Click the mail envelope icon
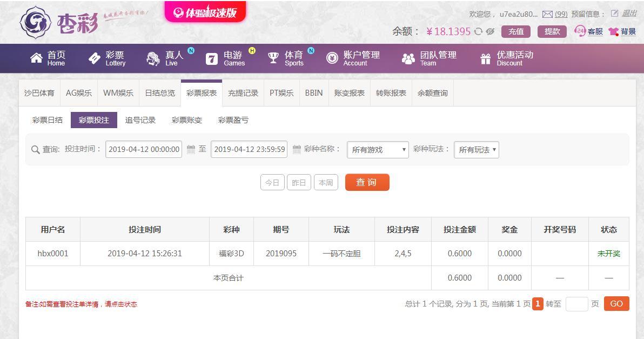Viewport: 644px width, 339px height. [547, 14]
